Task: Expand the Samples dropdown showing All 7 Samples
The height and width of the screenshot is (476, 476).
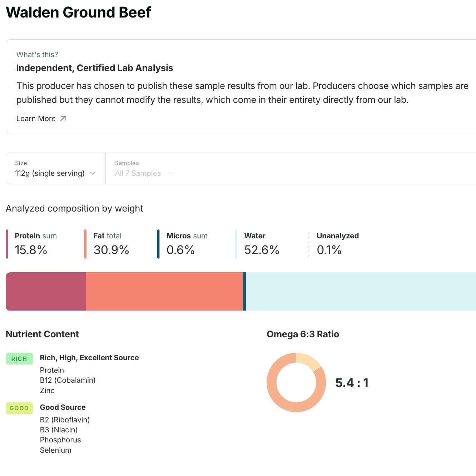Action: click(144, 173)
